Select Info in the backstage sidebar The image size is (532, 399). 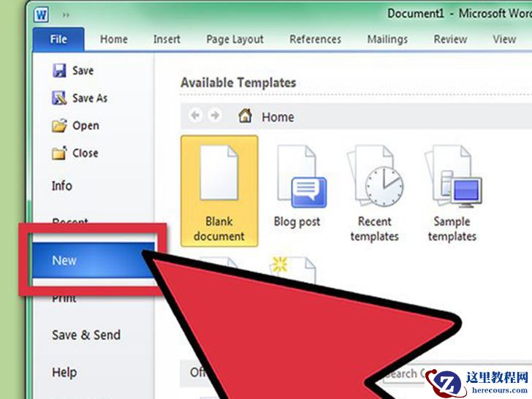click(x=61, y=186)
